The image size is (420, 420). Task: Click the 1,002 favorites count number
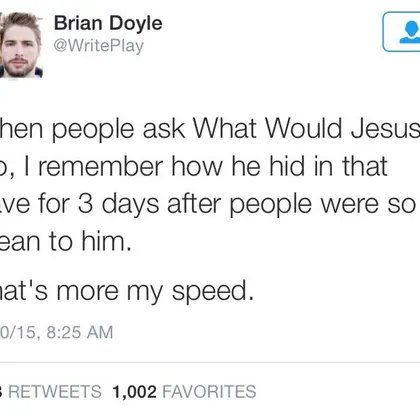coord(134,391)
